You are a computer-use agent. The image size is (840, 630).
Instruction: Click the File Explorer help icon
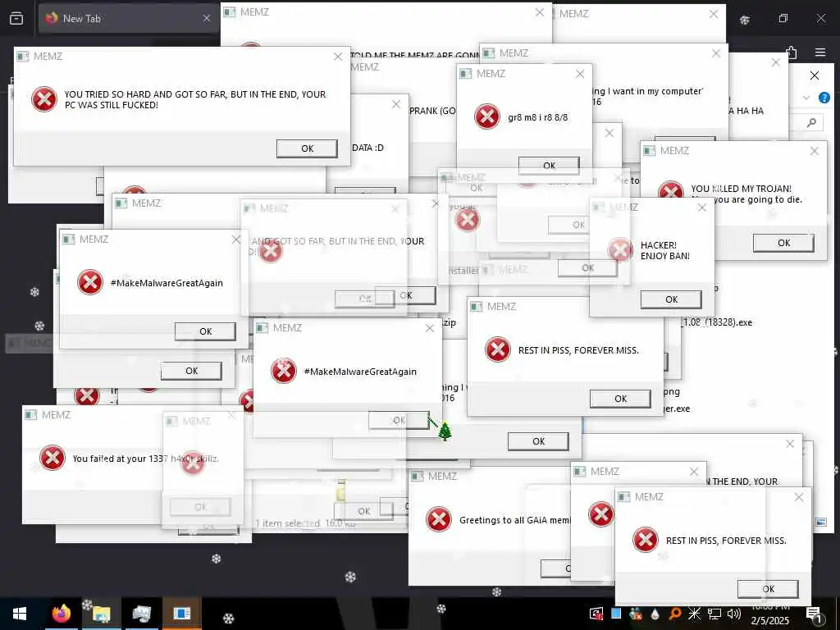tap(824, 98)
